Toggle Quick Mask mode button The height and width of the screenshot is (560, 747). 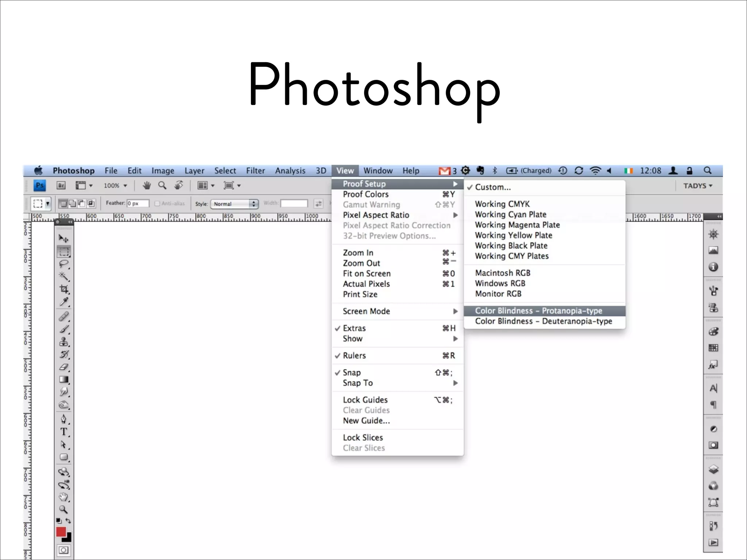tap(64, 550)
